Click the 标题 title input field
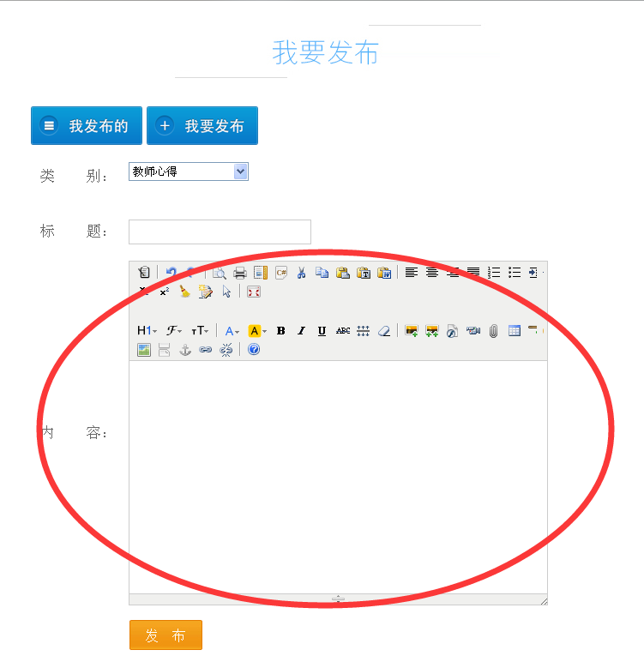This screenshot has width=644, height=668. [x=220, y=232]
